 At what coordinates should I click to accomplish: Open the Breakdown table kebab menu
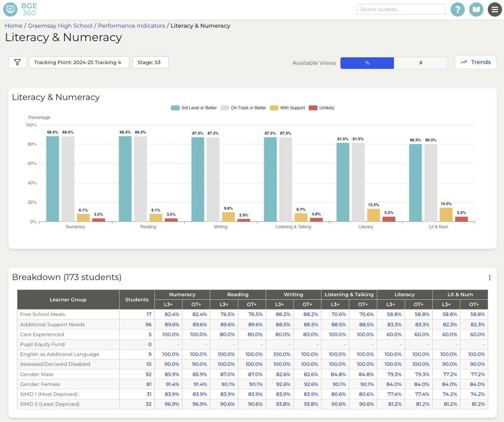coord(489,278)
